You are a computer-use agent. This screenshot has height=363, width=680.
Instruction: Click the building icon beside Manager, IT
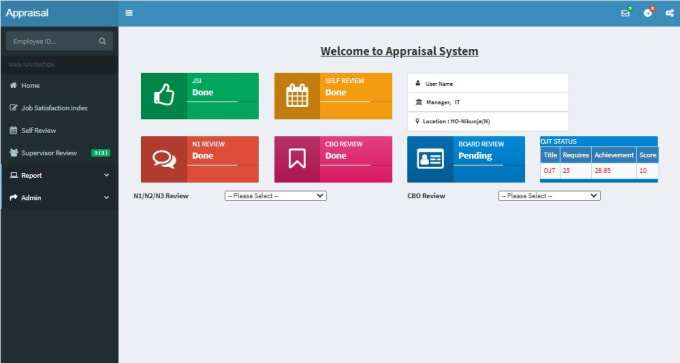click(x=418, y=102)
